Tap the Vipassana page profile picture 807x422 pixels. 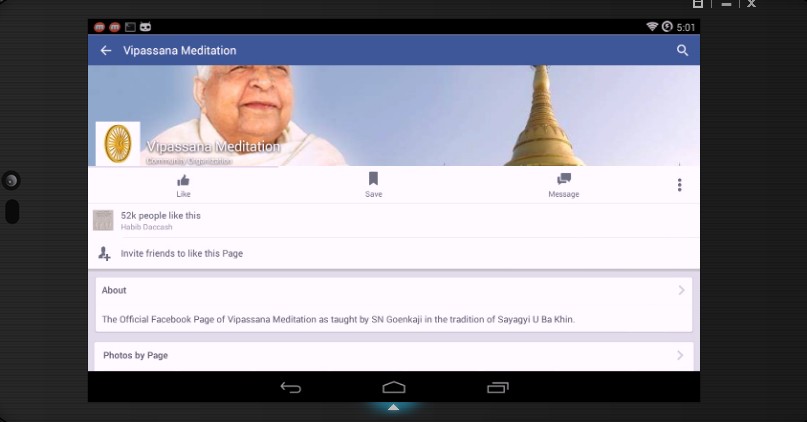click(x=118, y=144)
